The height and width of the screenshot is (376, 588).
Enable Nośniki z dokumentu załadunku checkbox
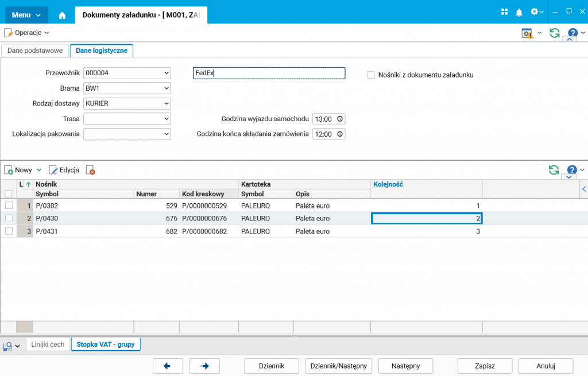pos(371,75)
